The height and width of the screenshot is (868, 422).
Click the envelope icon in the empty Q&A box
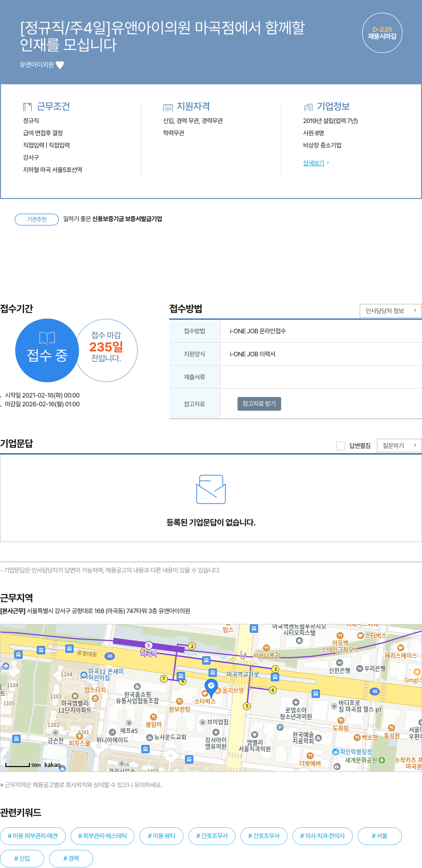coord(211,489)
